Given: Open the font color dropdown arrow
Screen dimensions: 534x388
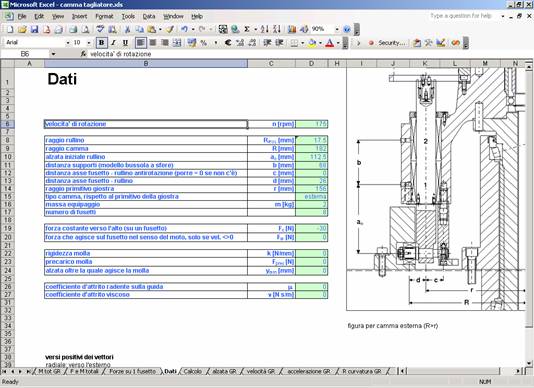Looking at the screenshot, I should pyautogui.click(x=338, y=43).
